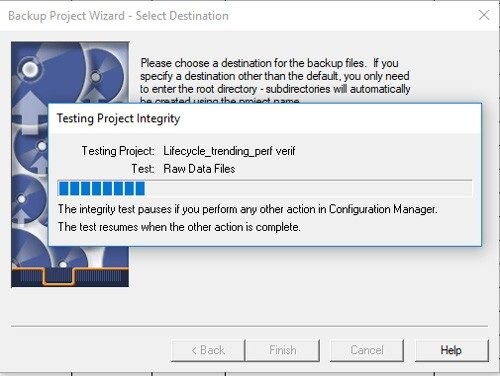Click the integrity test progress bar
This screenshot has width=500, height=376.
tap(265, 188)
